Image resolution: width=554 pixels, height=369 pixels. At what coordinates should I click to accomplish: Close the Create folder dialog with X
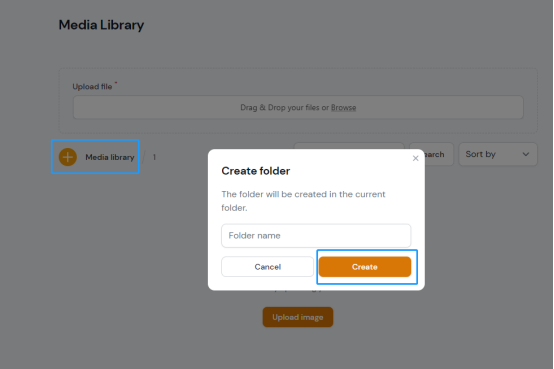(416, 158)
